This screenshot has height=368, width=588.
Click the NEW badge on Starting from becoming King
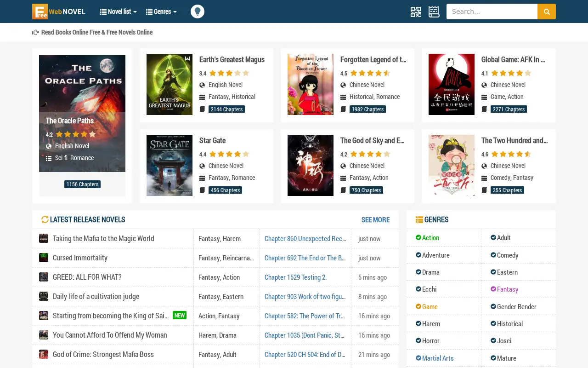point(180,315)
